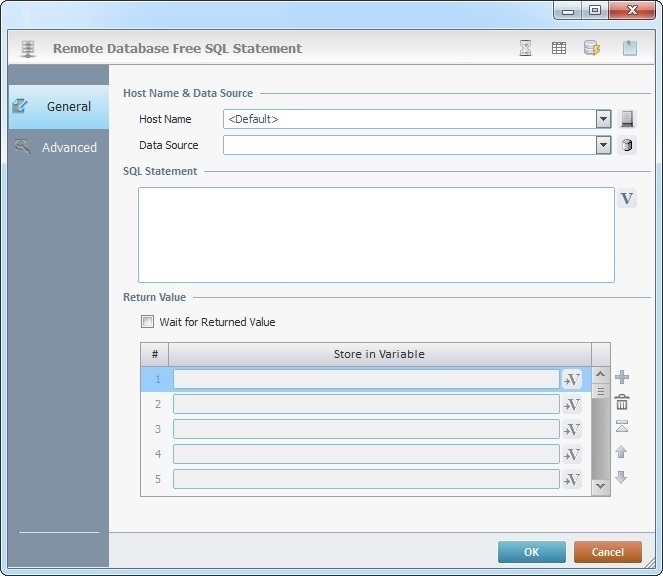663x576 pixels.
Task: Click the database lightning icon in the header
Action: click(x=592, y=48)
